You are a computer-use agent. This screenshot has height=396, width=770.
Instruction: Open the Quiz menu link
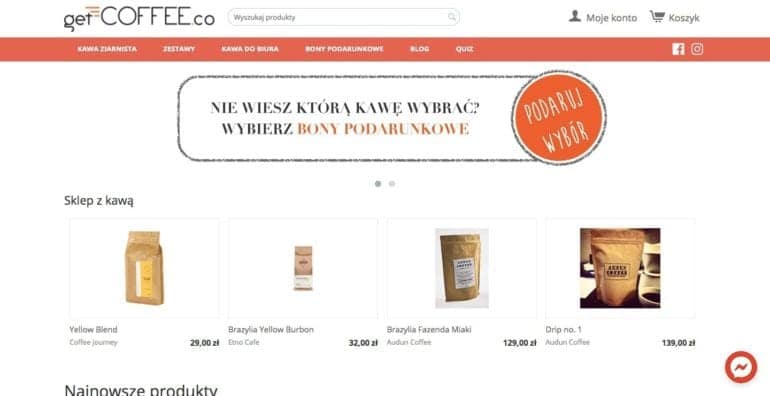point(465,49)
